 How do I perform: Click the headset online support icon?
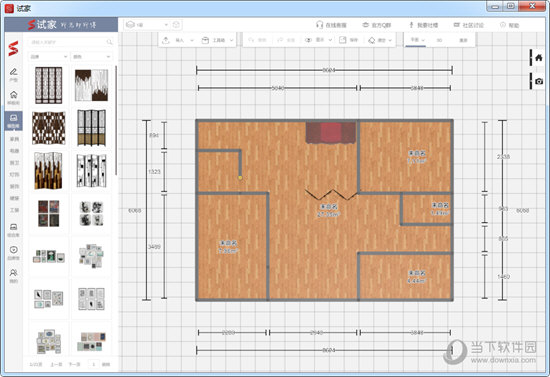point(319,25)
